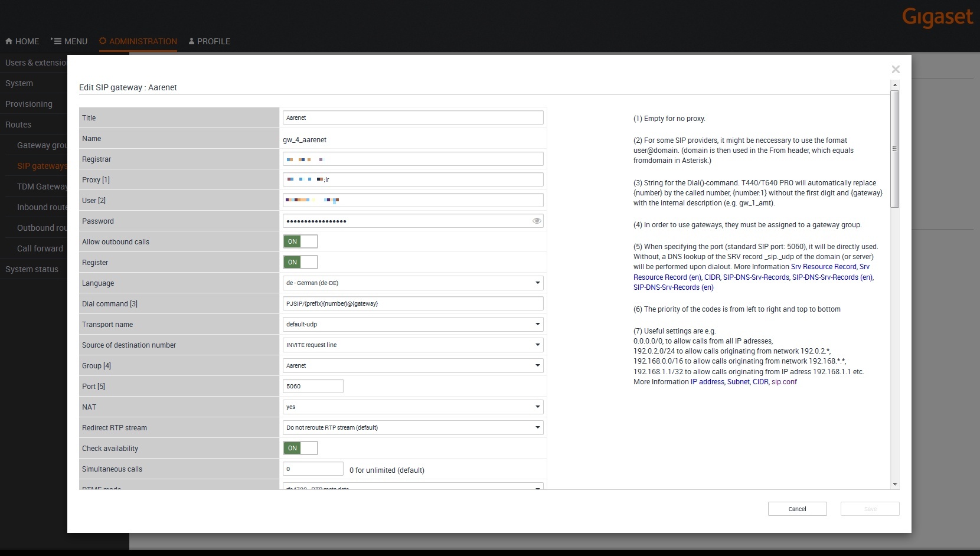
Task: Click the Title input field
Action: click(x=413, y=117)
